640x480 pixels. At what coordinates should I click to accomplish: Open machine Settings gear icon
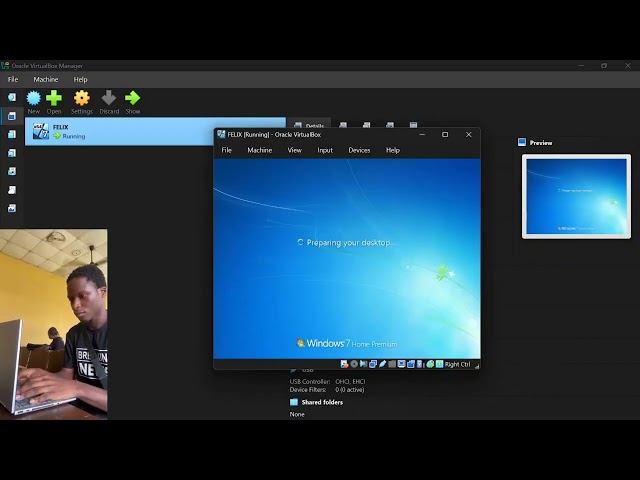pos(82,98)
